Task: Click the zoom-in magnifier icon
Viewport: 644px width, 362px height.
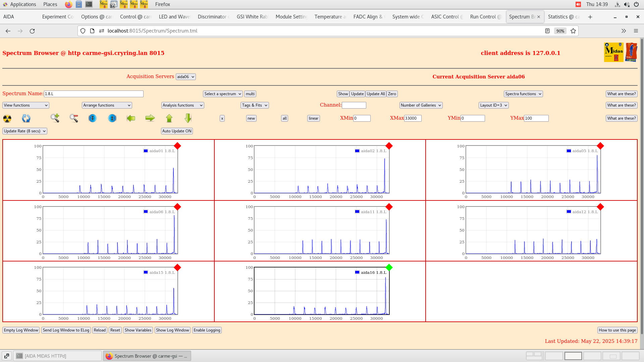Action: (55, 118)
